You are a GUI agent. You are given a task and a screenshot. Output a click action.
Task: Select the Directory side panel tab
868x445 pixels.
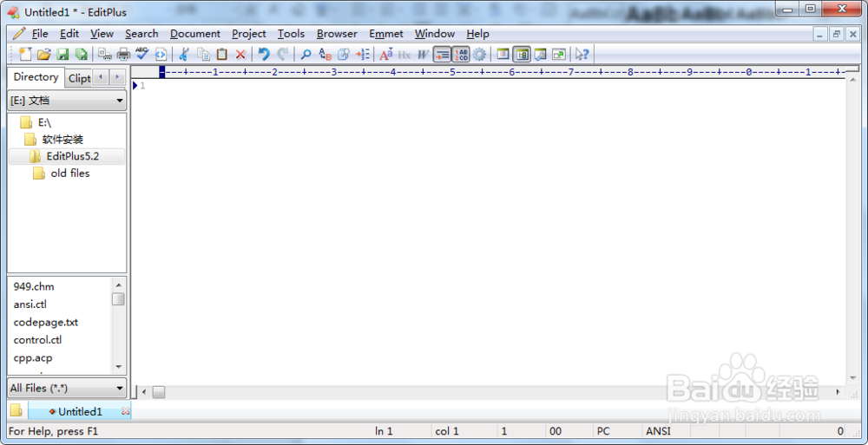coord(36,77)
